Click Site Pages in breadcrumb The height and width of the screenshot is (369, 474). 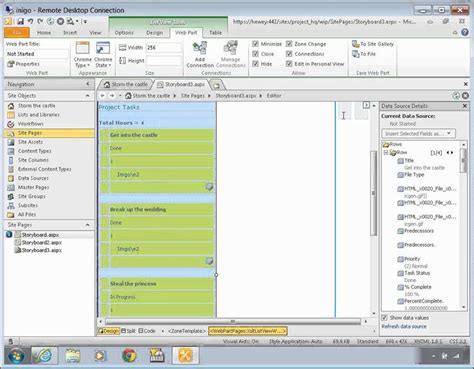193,96
